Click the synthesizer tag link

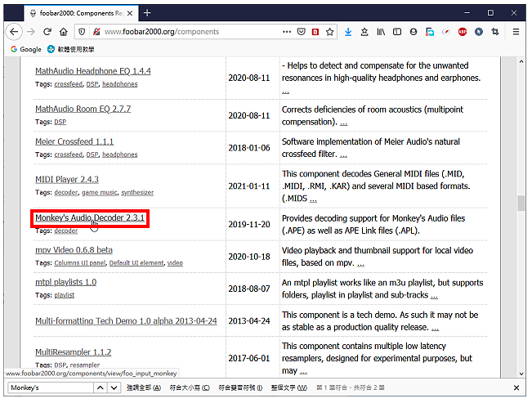point(137,192)
